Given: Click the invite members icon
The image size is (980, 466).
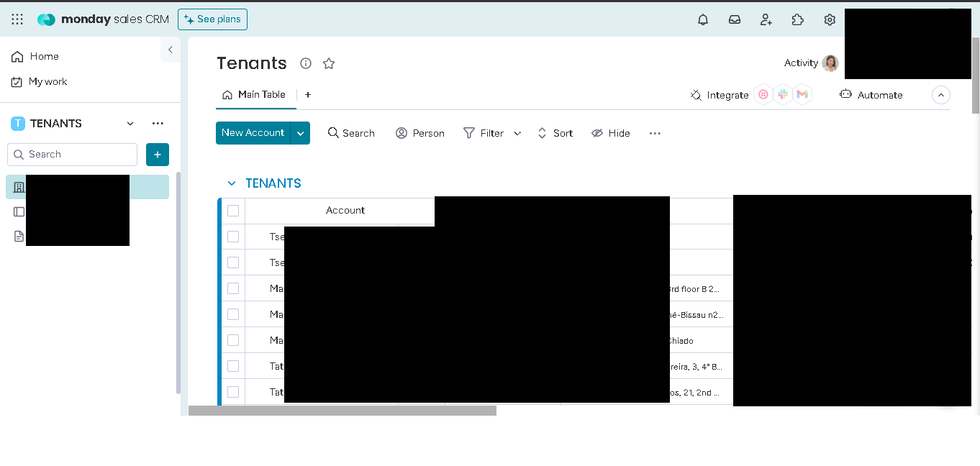Looking at the screenshot, I should [766, 19].
